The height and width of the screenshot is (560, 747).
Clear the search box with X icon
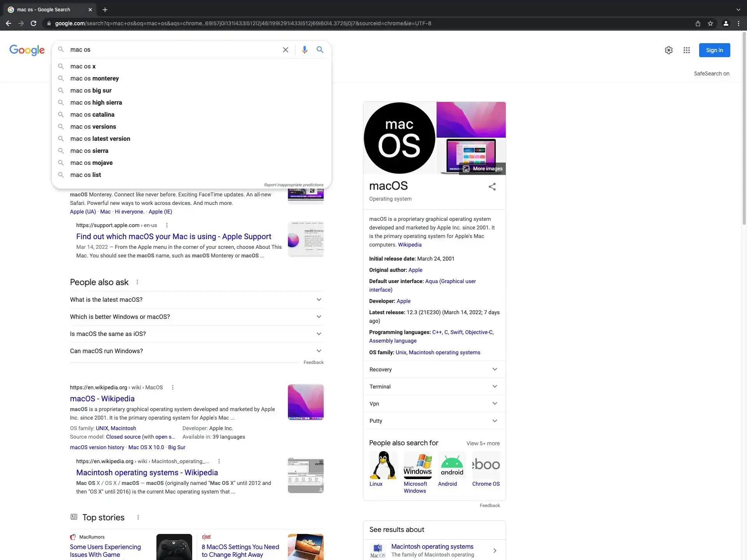(285, 50)
